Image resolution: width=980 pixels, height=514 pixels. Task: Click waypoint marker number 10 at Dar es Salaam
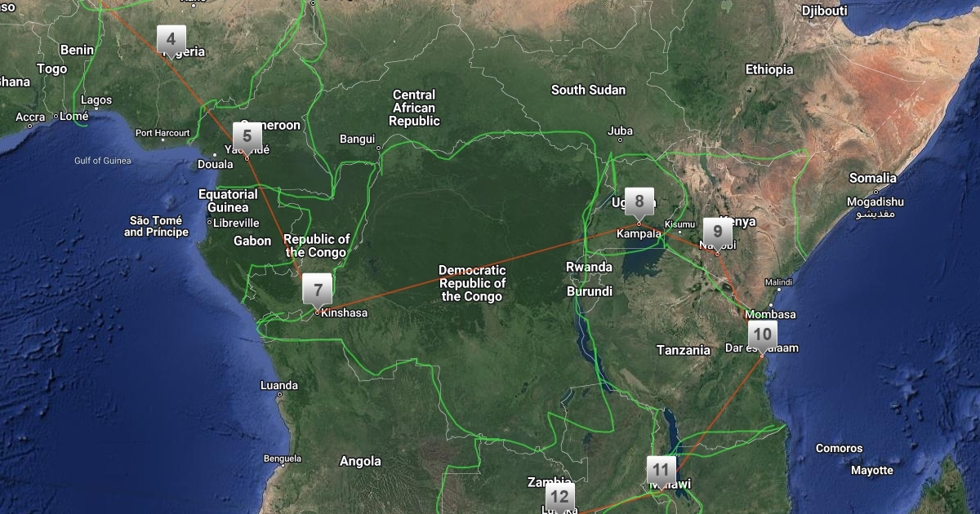(x=762, y=335)
